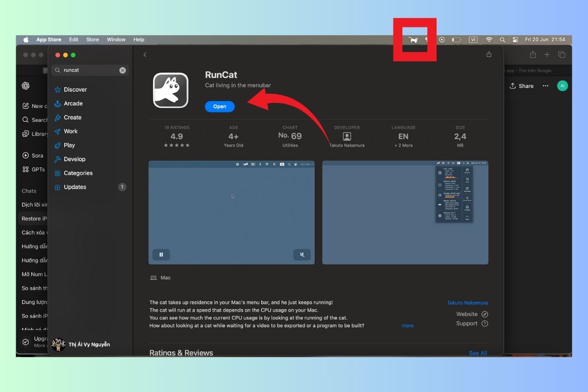Click the share icon on the RunCat page

coord(489,54)
